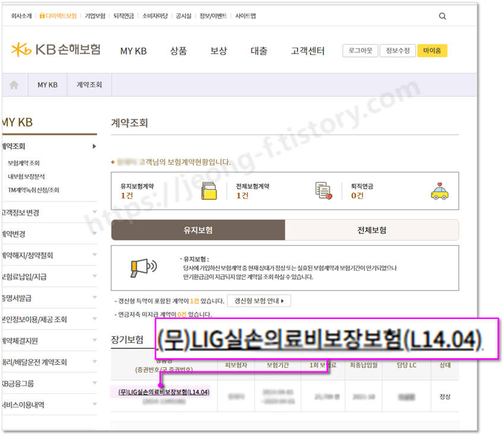Click the 정상 status cell
Image resolution: width=504 pixels, height=436 pixels.
pos(445,396)
